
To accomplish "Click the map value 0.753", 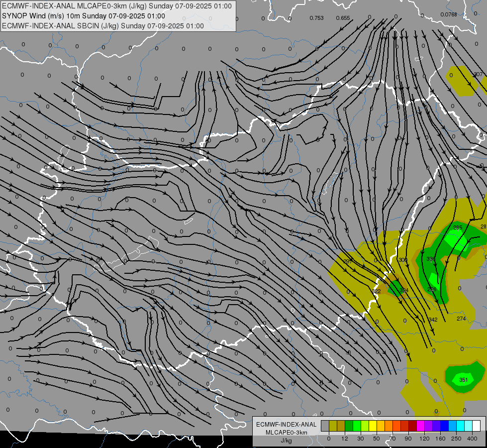I will (x=316, y=18).
